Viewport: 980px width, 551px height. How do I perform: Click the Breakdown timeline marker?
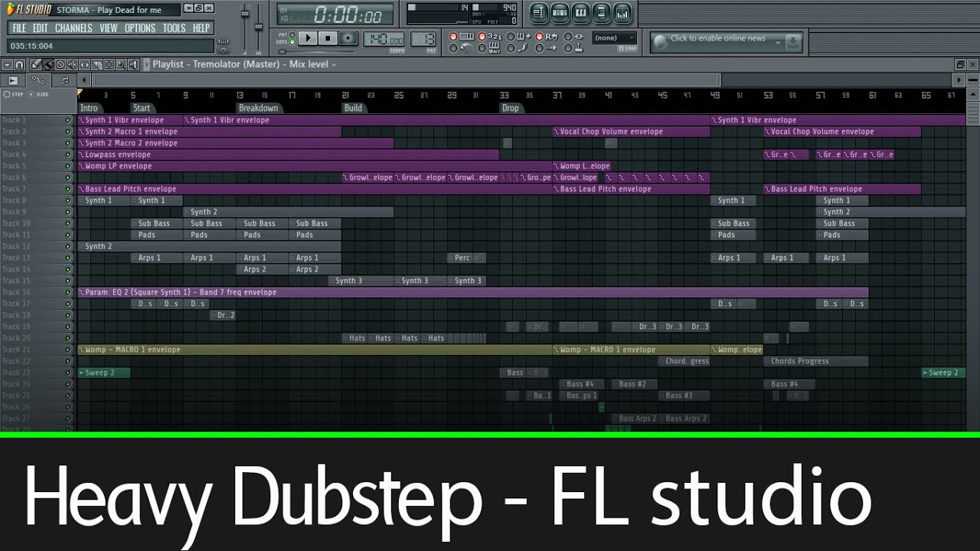coord(258,108)
